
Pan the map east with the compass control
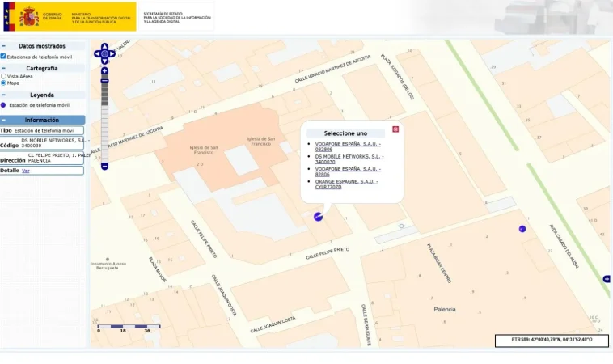click(114, 55)
